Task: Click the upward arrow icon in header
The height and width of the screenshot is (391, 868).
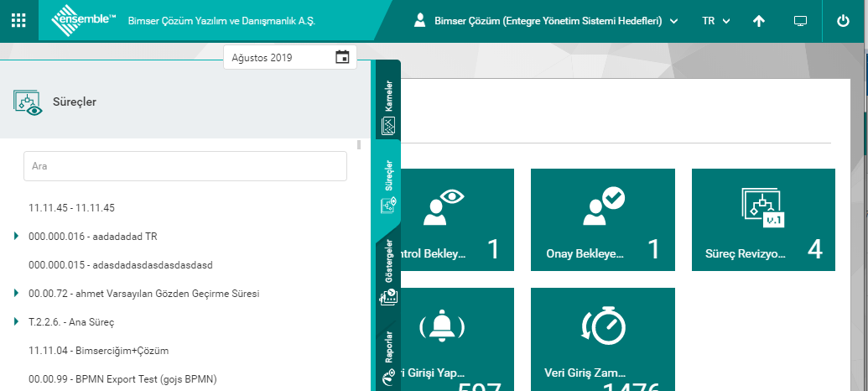Action: pos(759,21)
